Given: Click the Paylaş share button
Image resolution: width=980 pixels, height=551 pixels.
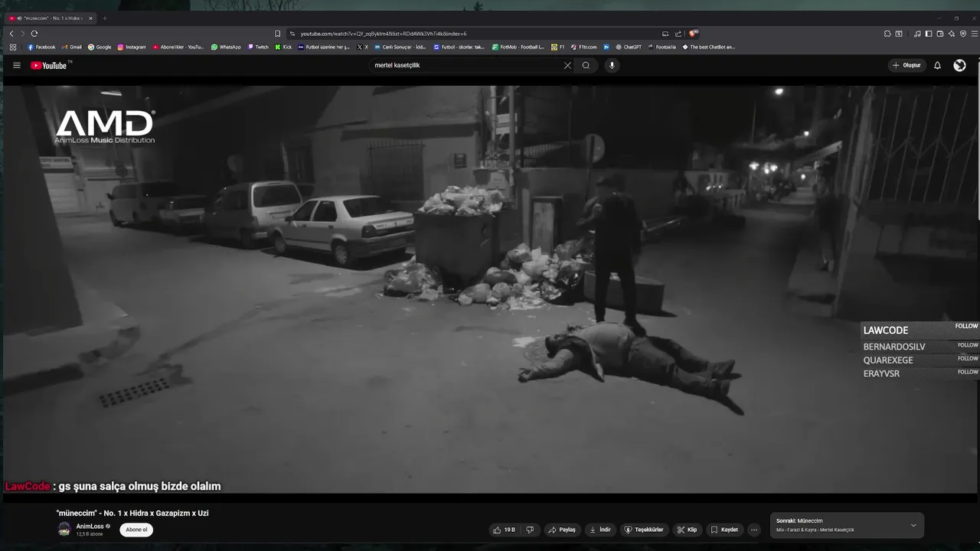Looking at the screenshot, I should [562, 530].
